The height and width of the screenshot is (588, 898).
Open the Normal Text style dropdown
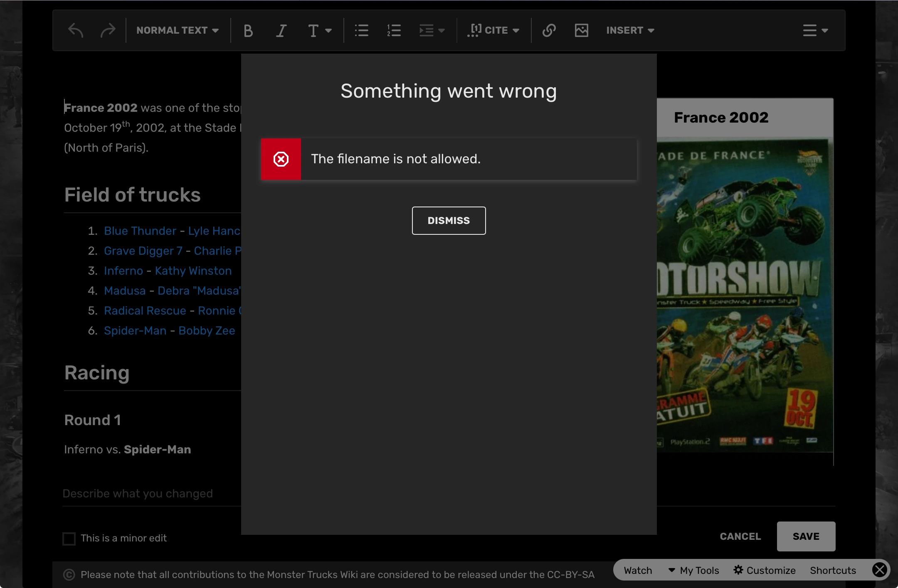[178, 30]
